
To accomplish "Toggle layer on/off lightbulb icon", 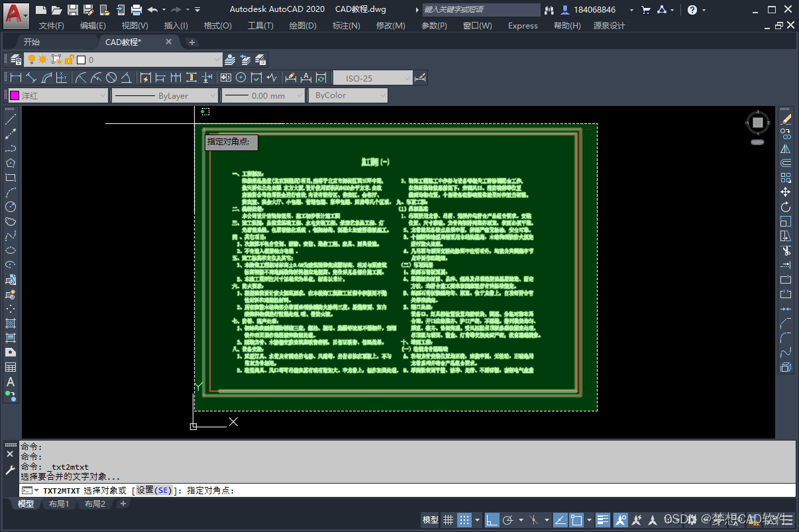I will (x=31, y=60).
